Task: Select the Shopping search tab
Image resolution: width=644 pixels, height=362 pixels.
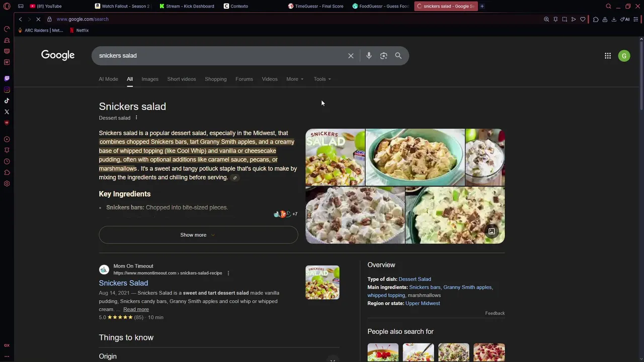Action: pyautogui.click(x=215, y=79)
